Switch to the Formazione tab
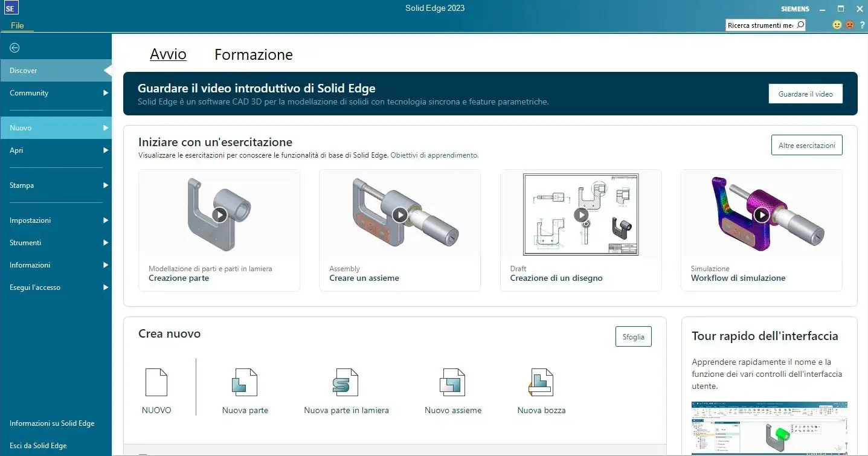 pos(253,55)
